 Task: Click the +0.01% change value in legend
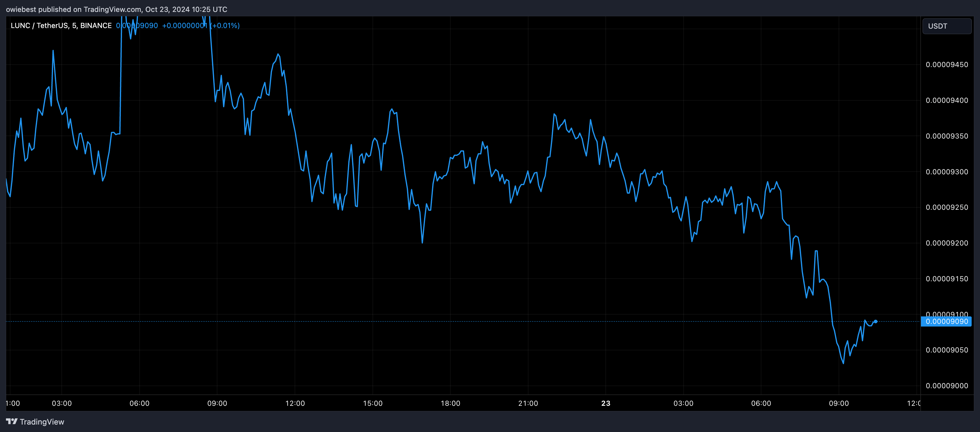pyautogui.click(x=225, y=25)
